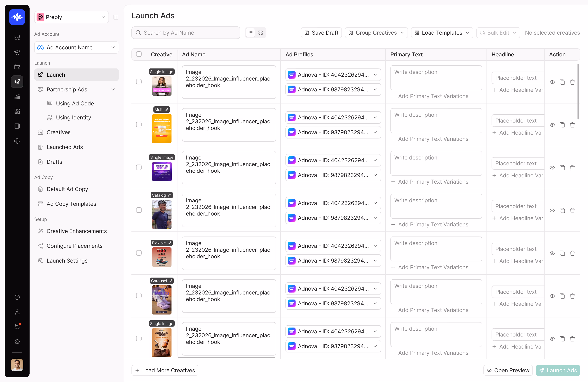Click the Save Draft button
This screenshot has height=382, width=588.
pyautogui.click(x=321, y=33)
